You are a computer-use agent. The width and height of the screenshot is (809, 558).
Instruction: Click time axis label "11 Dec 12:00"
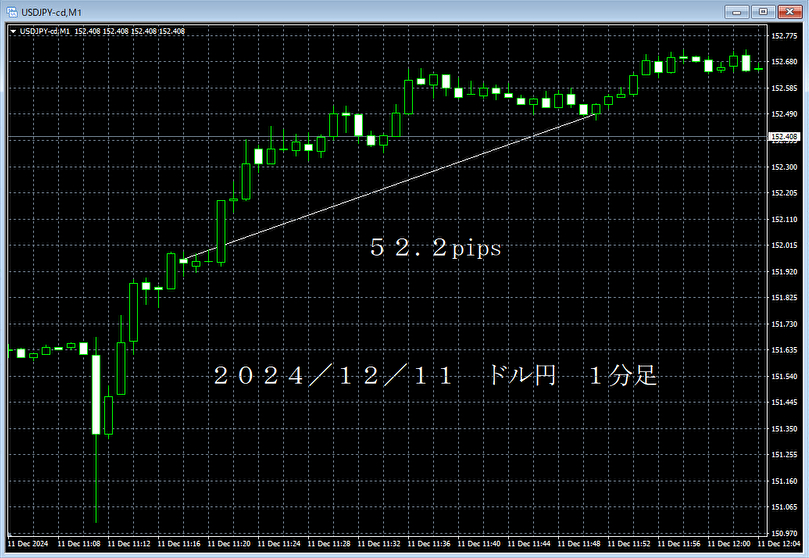click(x=730, y=544)
